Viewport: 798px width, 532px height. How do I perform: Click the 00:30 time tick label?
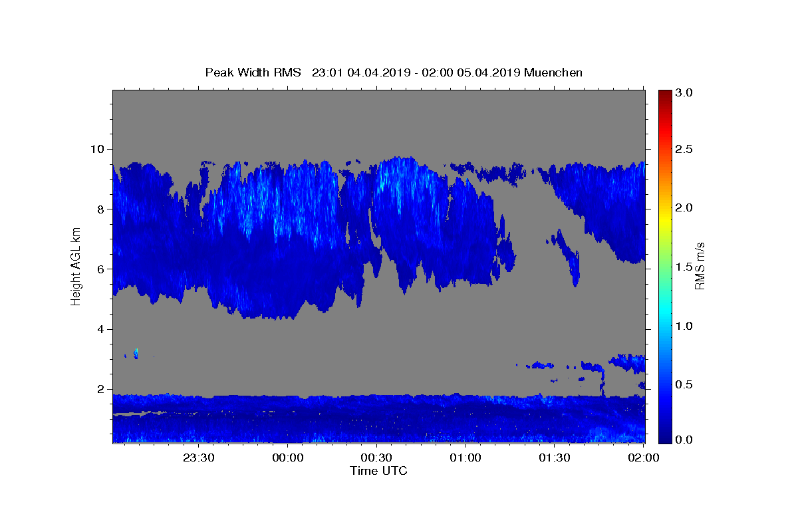coord(376,458)
